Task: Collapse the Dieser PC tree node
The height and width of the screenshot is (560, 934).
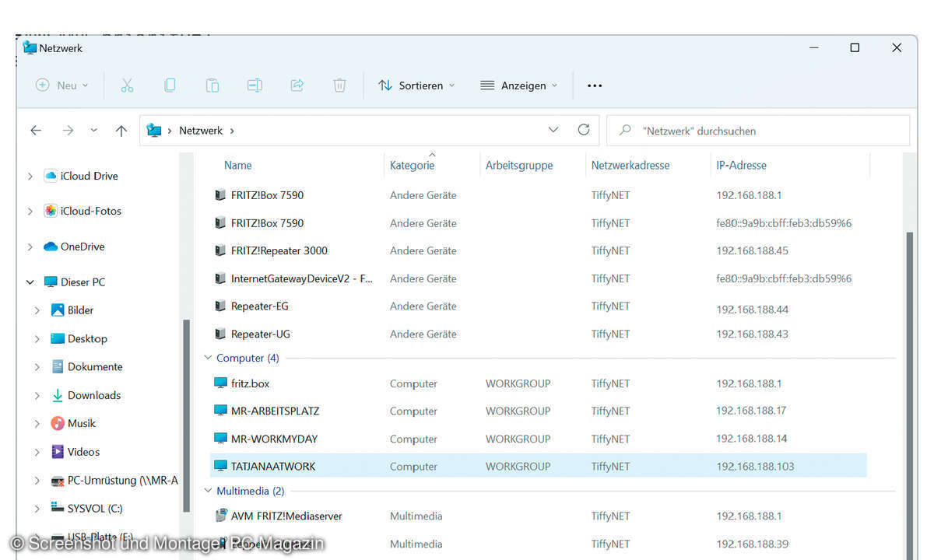Action: coord(30,282)
